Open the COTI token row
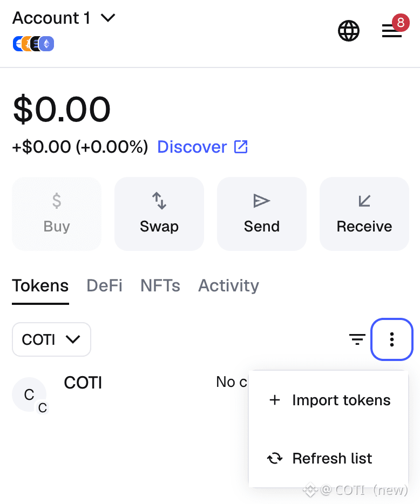Viewport: 420px width, 504px height. pos(83,383)
